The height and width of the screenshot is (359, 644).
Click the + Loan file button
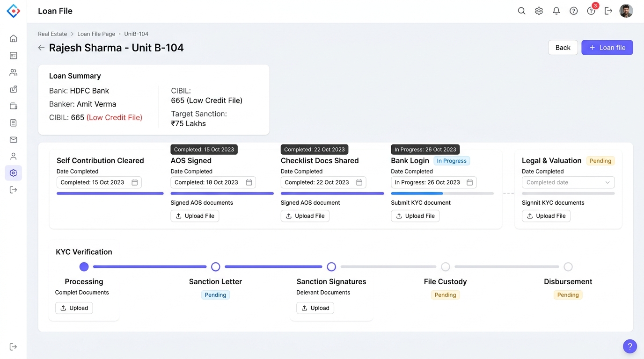click(x=607, y=48)
